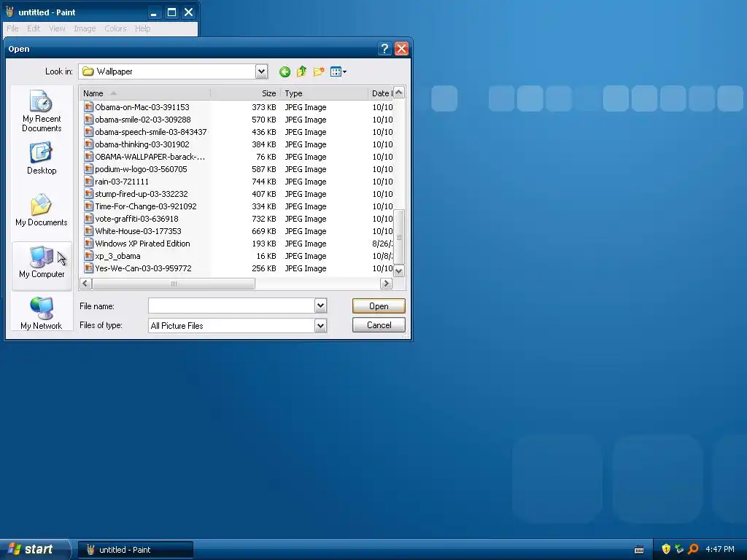
Task: Go up one folder level
Action: [x=301, y=72]
